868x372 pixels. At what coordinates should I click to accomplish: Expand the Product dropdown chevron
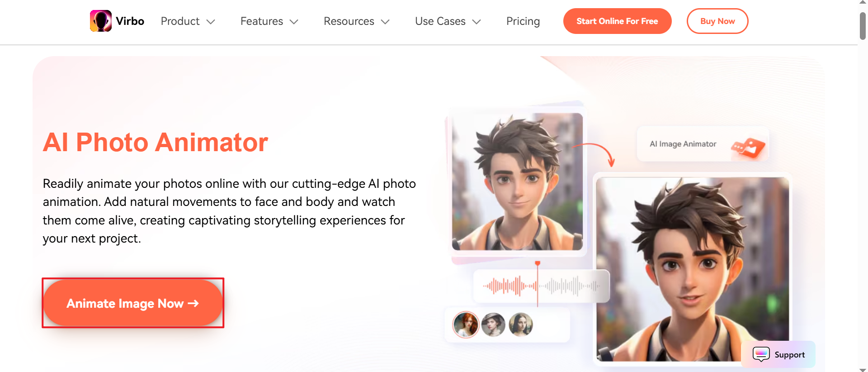[211, 22]
